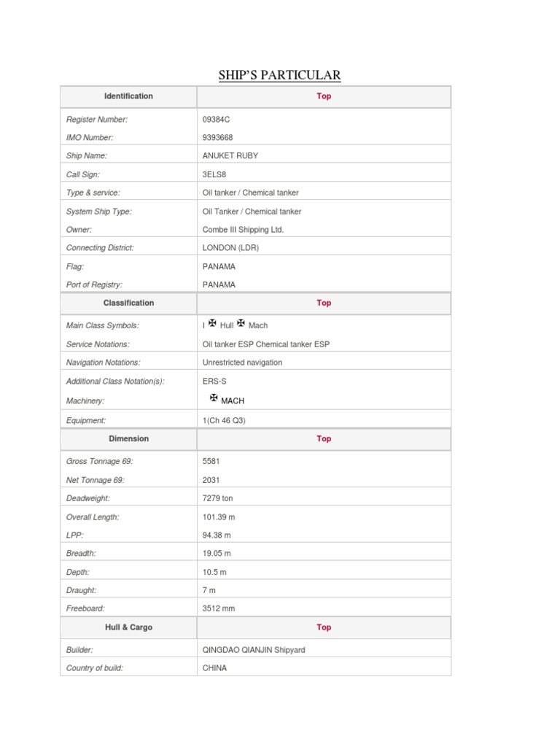This screenshot has width=560, height=747.
Task: Click the Top link in Identification header
Action: click(x=324, y=96)
